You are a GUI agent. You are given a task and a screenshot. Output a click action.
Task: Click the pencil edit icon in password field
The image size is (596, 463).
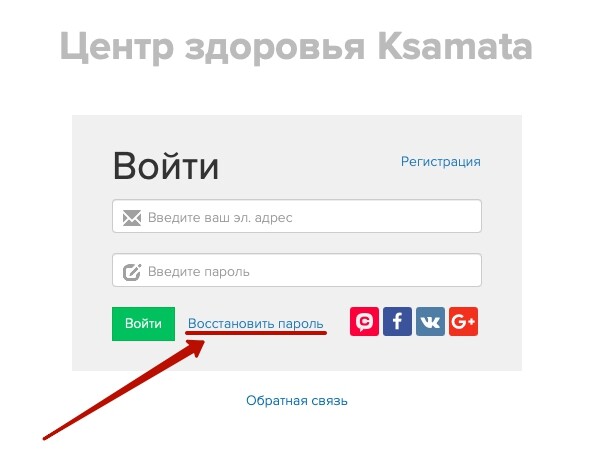[132, 272]
